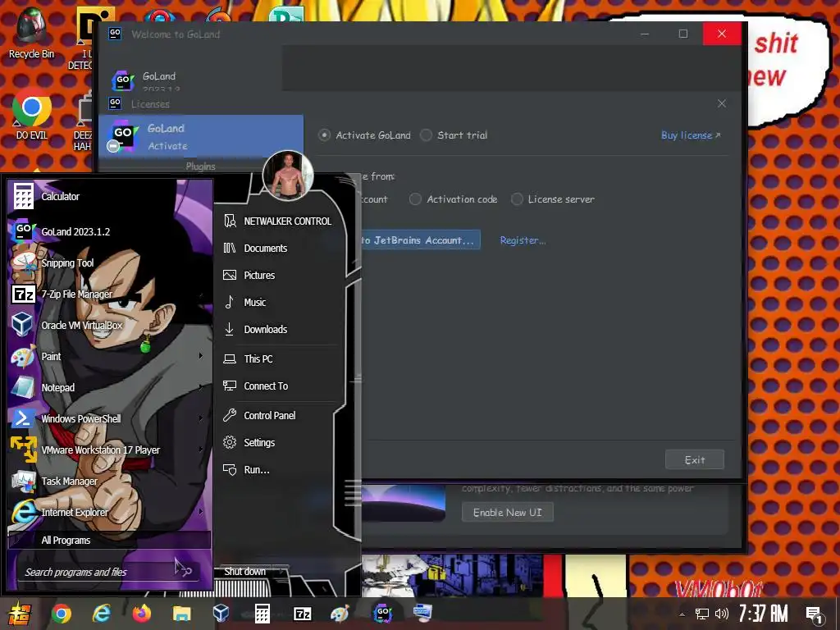
Task: Switch to GoLand on taskbar
Action: (x=382, y=612)
